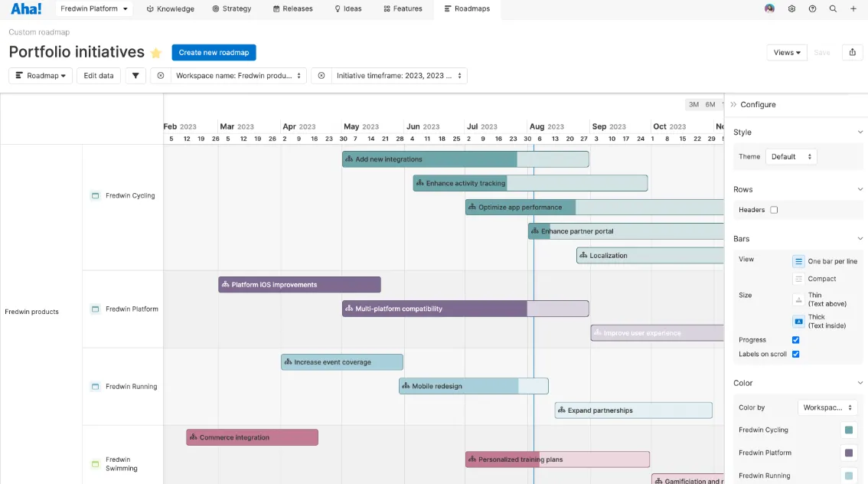Set timeline zoom to 6M

710,104
